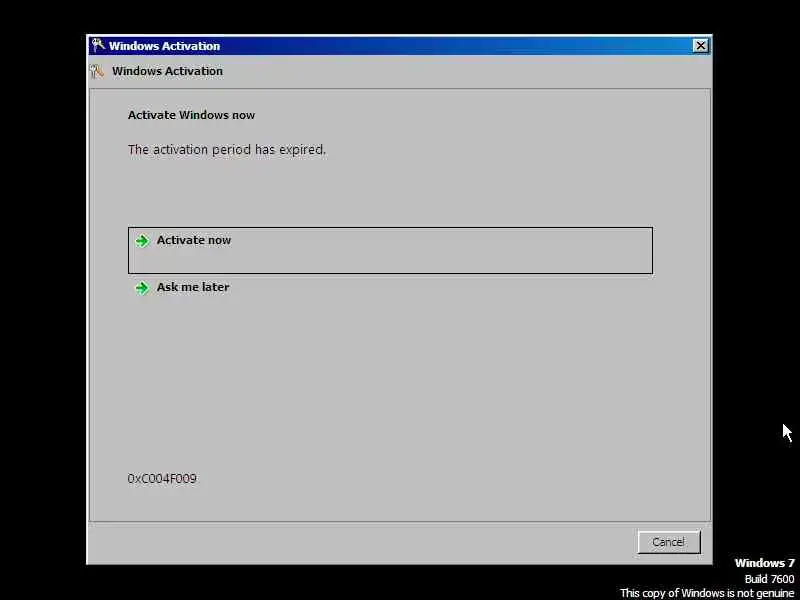Click 'This copy of Windows is not genuine' text
The image size is (800, 600).
707,593
